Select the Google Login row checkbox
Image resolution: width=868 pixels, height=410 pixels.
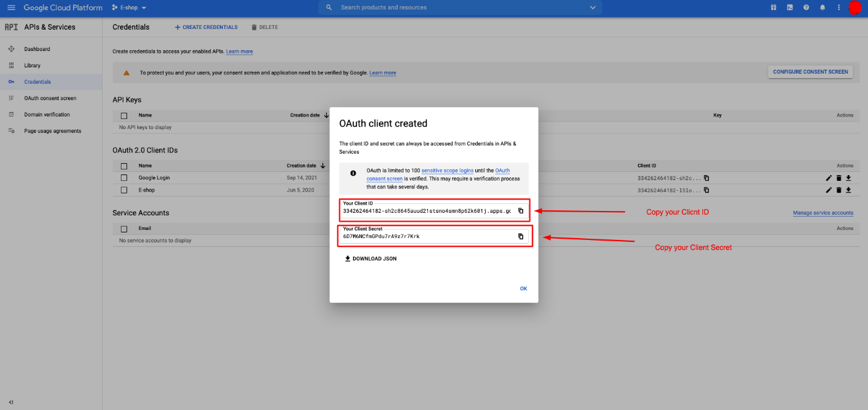click(x=124, y=178)
